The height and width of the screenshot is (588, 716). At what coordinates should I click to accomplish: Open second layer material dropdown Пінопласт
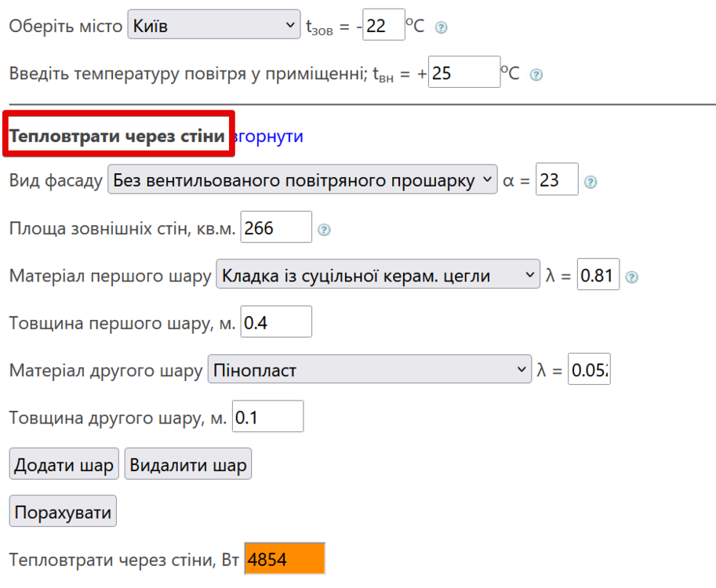[369, 370]
